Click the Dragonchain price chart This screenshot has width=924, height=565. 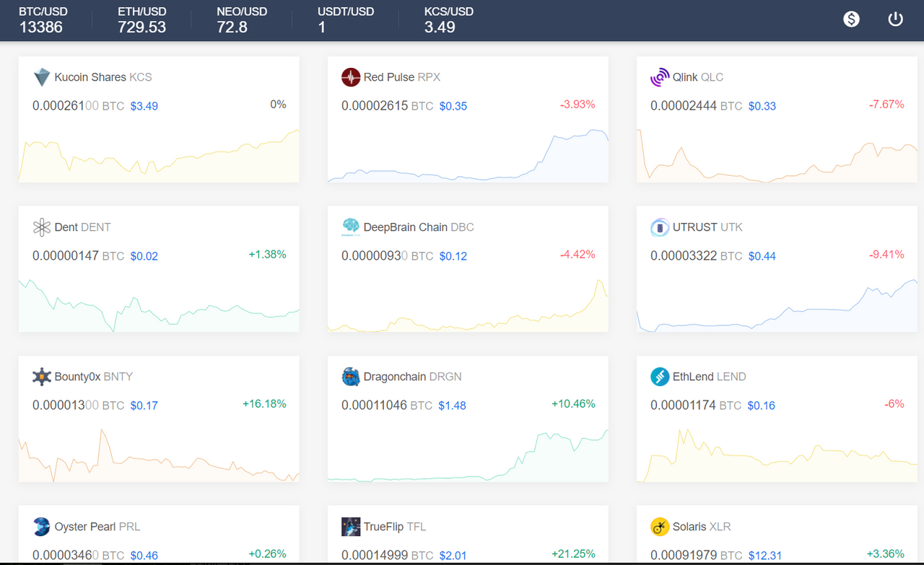point(468,455)
